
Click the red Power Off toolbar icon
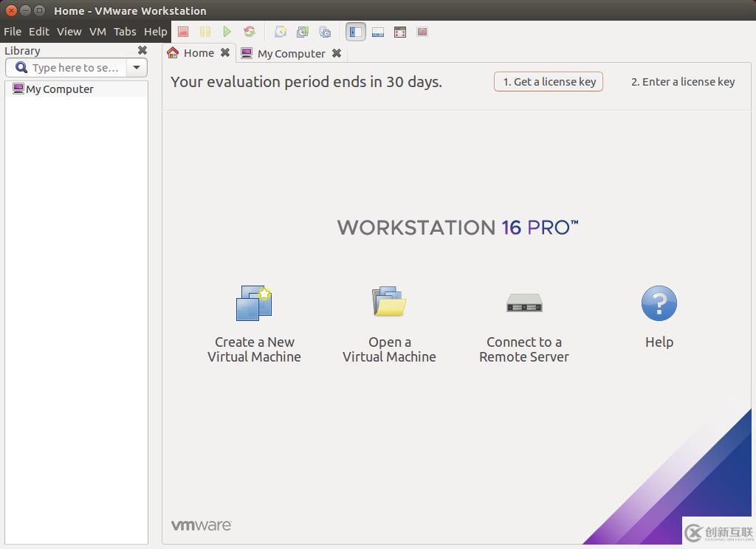pos(183,32)
